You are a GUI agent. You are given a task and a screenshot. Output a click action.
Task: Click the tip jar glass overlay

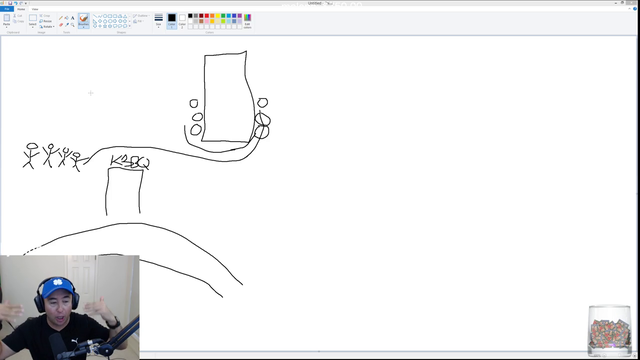coord(610,331)
